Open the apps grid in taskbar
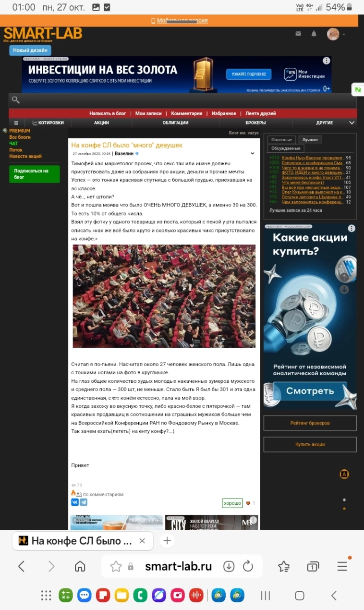Viewport: 364px width, 610px height. (46, 596)
